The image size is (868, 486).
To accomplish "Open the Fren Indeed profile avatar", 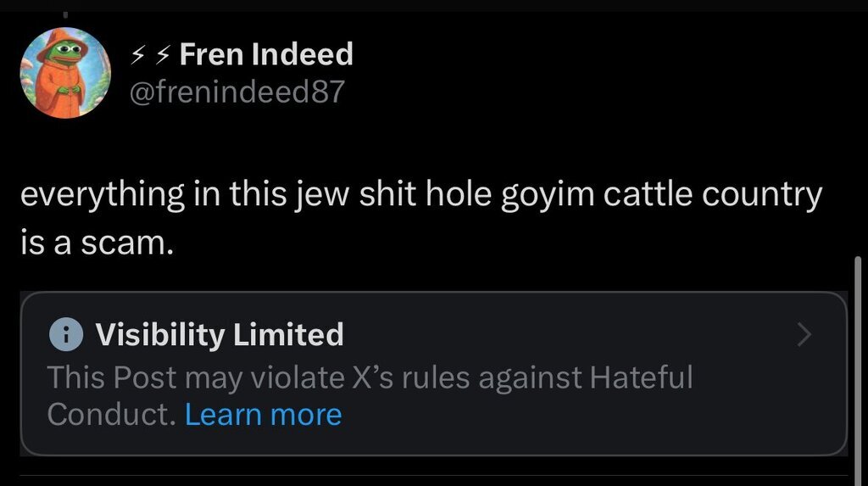I will click(65, 73).
